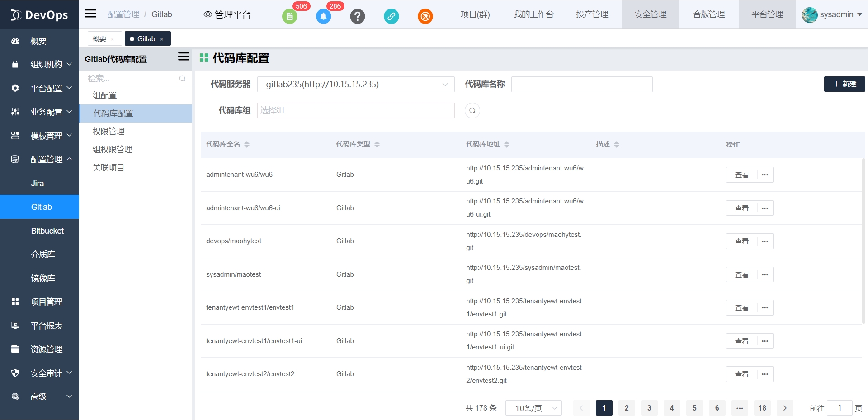Toggle the main sidebar hamburger menu
Viewport: 868px width, 420px height.
tap(91, 14)
